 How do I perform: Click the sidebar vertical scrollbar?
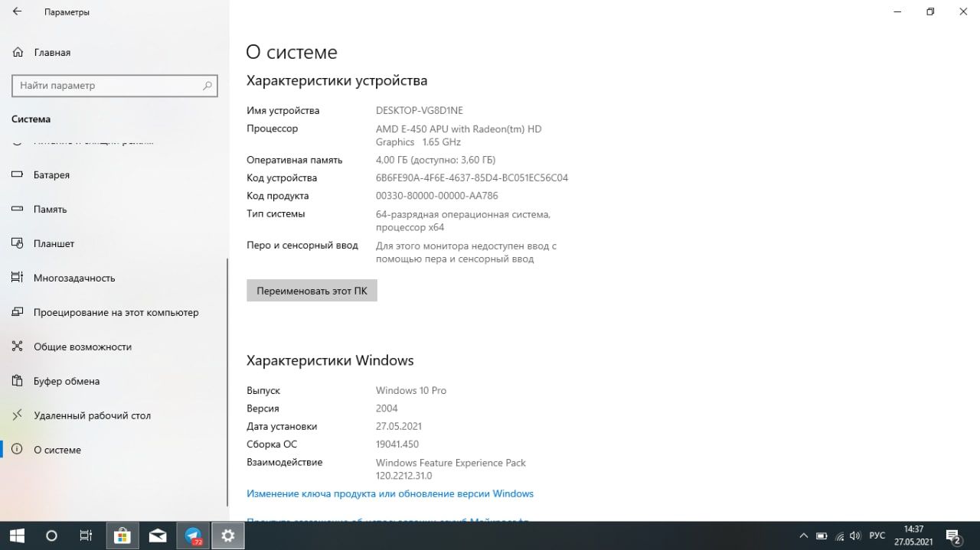tap(227, 382)
